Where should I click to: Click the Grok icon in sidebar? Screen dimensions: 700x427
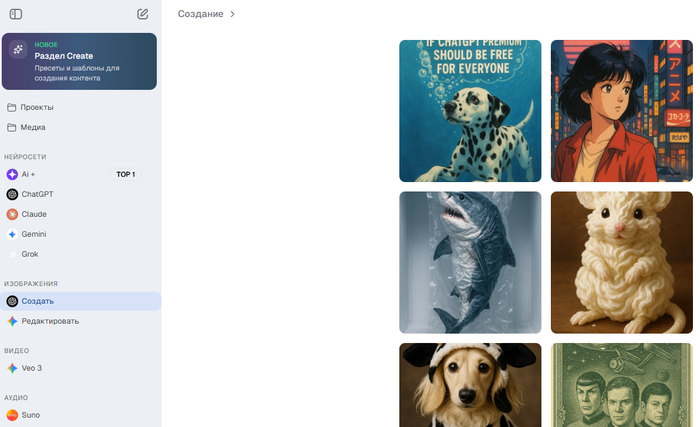(12, 254)
